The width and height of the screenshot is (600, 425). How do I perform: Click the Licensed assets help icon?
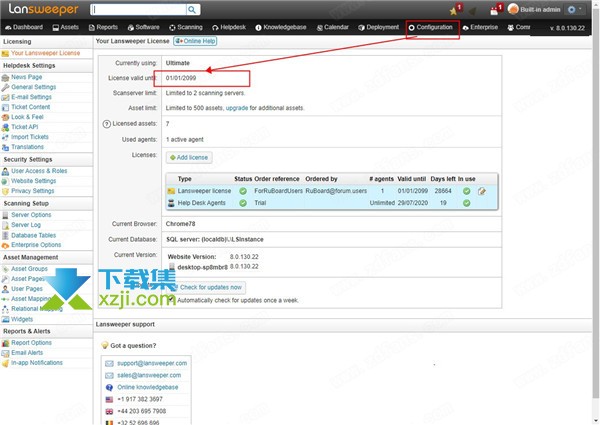point(107,124)
